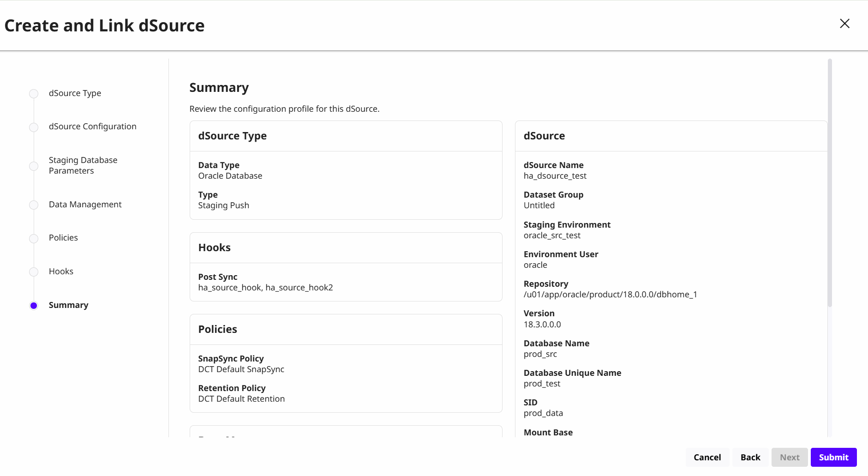Select the Summary wizard step
868x476 pixels.
(68, 305)
